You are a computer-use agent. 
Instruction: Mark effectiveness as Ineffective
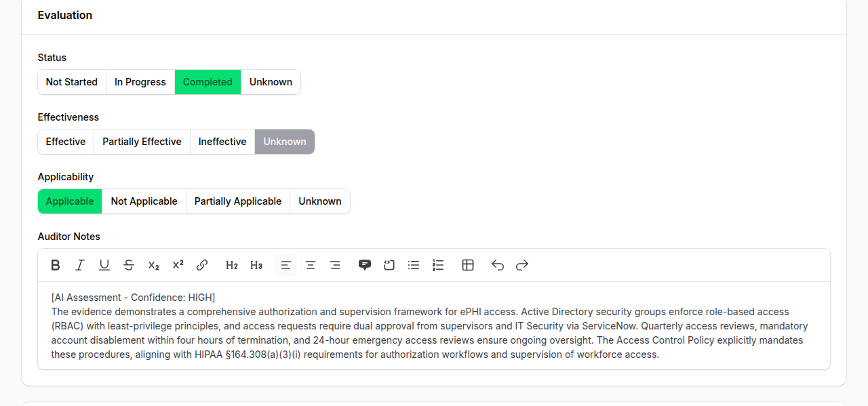(x=222, y=141)
